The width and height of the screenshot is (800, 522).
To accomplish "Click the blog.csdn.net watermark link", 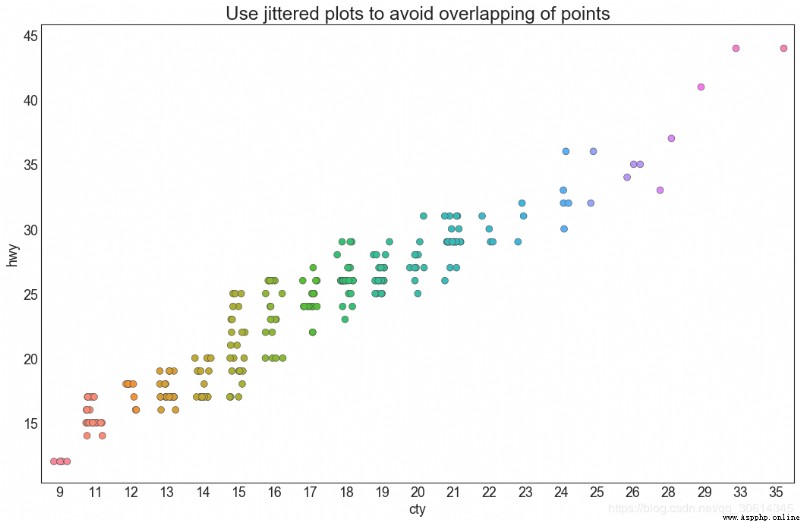I will coord(701,508).
